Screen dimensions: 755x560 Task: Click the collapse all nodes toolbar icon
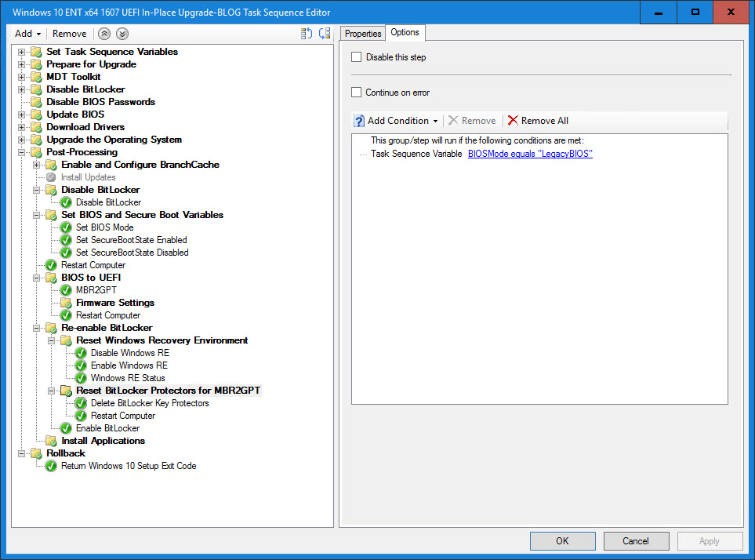[x=324, y=34]
